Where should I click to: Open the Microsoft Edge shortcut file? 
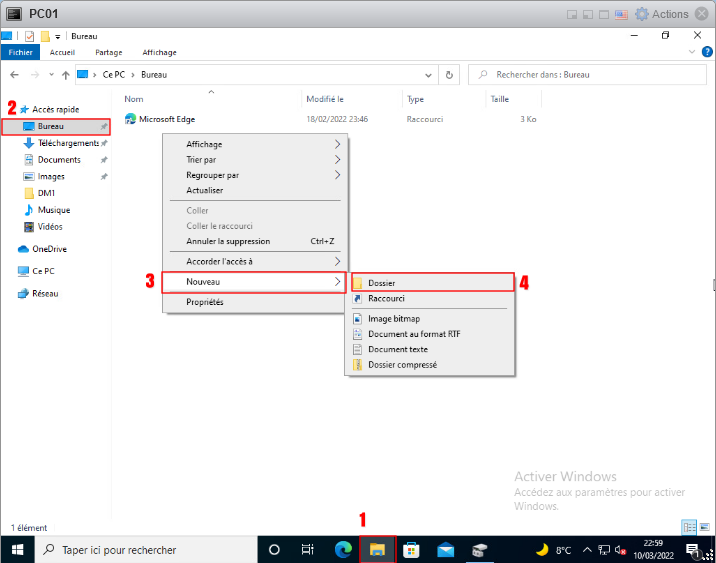(x=166, y=119)
